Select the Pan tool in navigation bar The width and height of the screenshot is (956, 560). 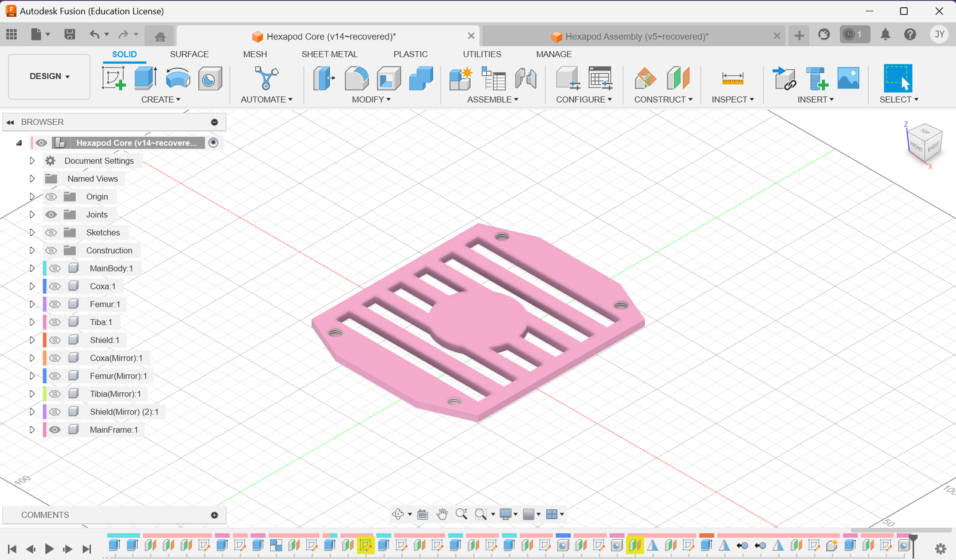pos(442,514)
